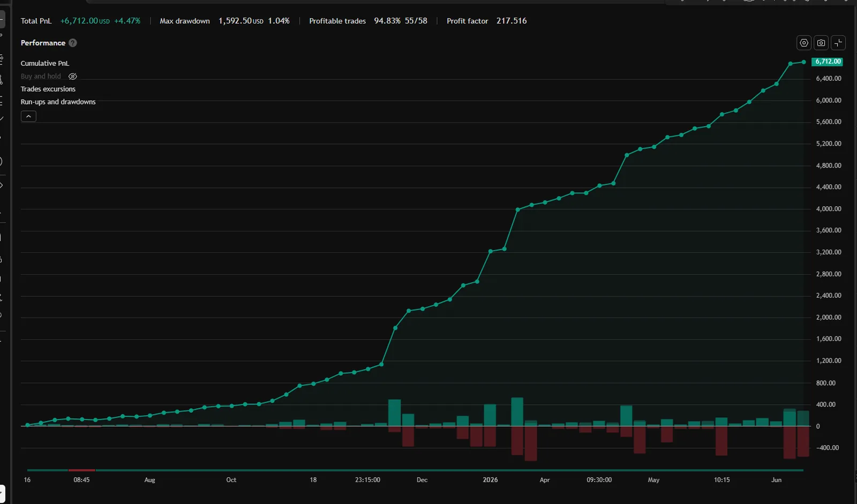Click the Profitable trades label
857x504 pixels.
click(337, 21)
